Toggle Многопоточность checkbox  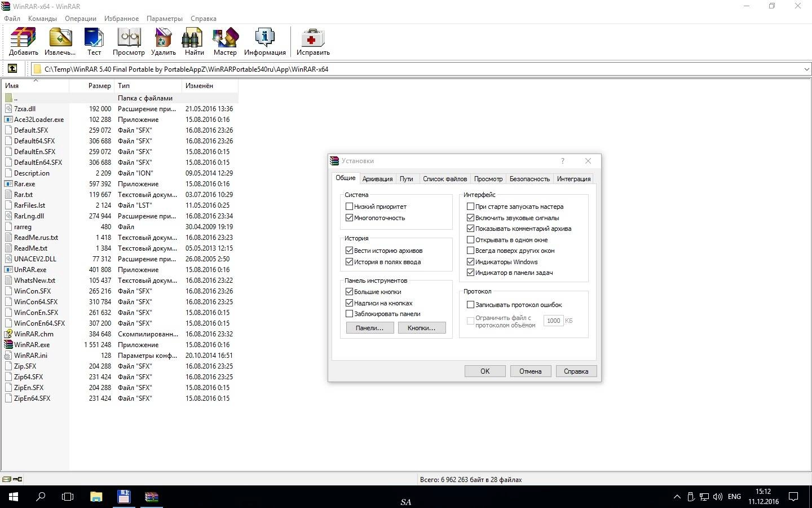349,218
